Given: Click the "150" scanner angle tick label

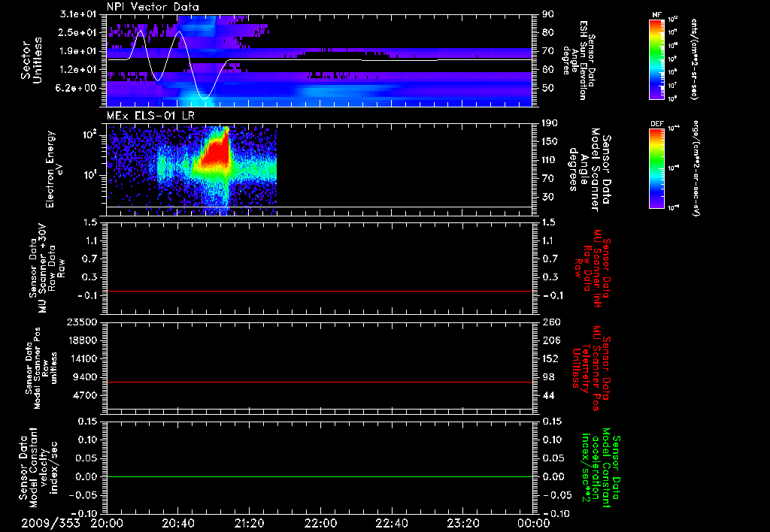Looking at the screenshot, I should pos(550,141).
